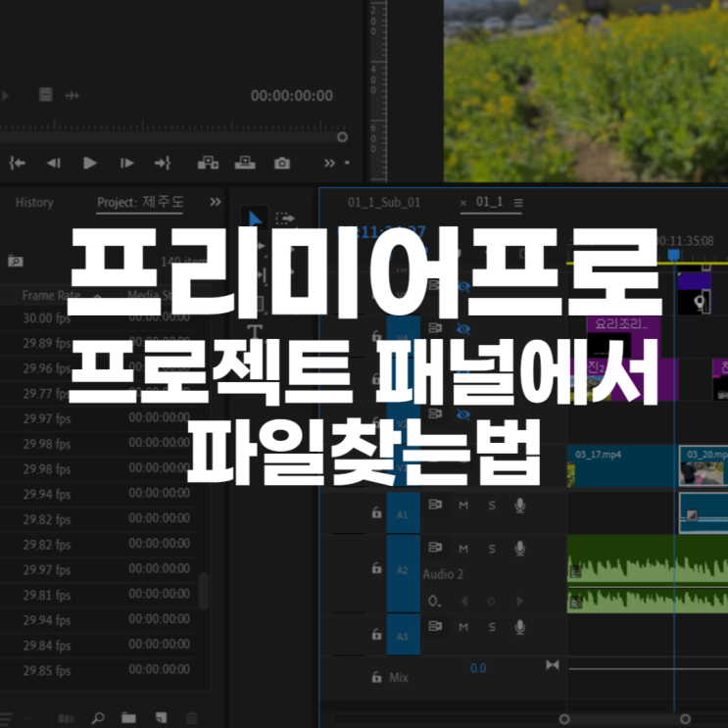The width and height of the screenshot is (728, 728).
Task: Click the project panel trash Clear icon
Action: coord(192,718)
